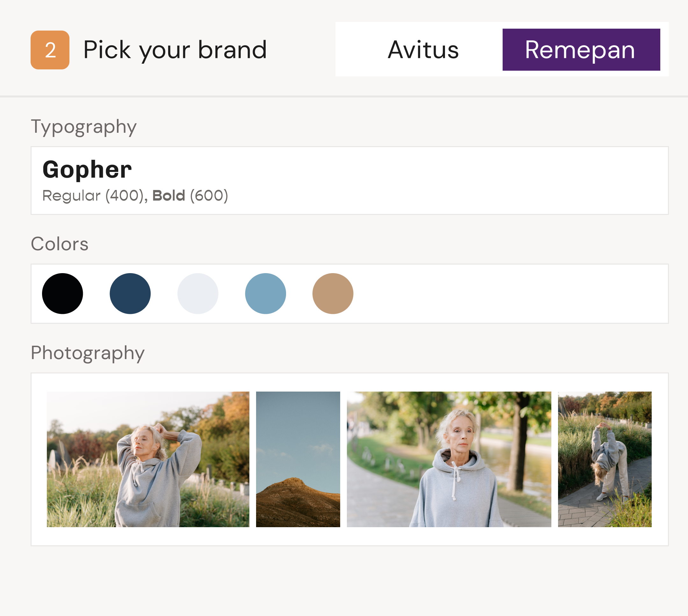Open the photo of woman bending forward
This screenshot has height=616, width=688.
[x=604, y=459]
